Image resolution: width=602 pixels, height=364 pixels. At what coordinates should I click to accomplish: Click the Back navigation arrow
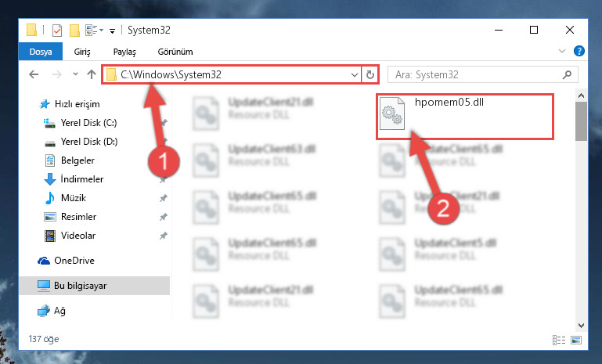[x=34, y=74]
